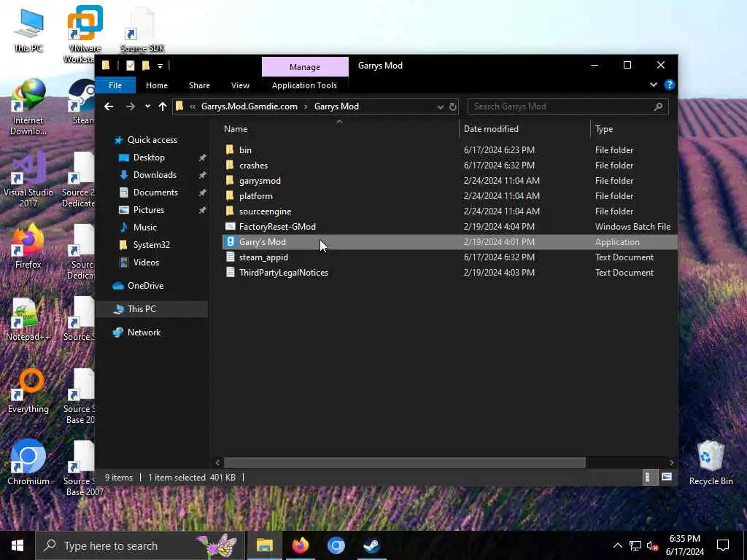
Task: Select the Recycle Bin desktop icon
Action: tap(711, 462)
